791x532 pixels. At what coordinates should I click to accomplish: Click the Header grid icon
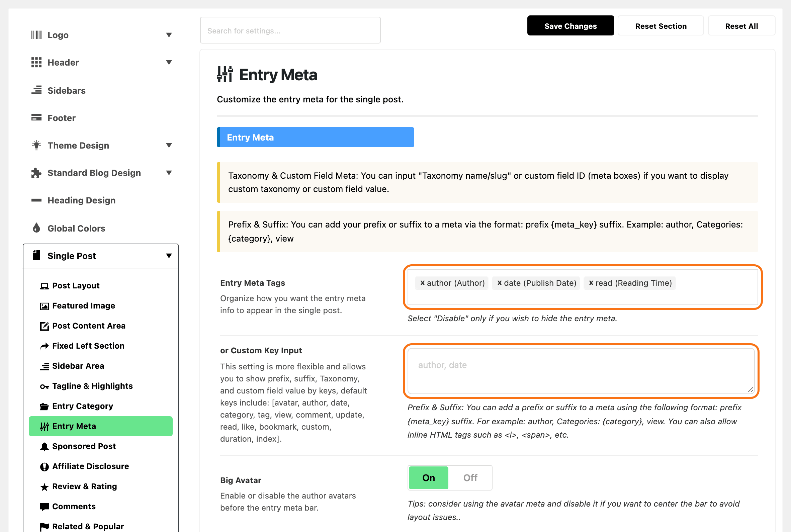36,63
